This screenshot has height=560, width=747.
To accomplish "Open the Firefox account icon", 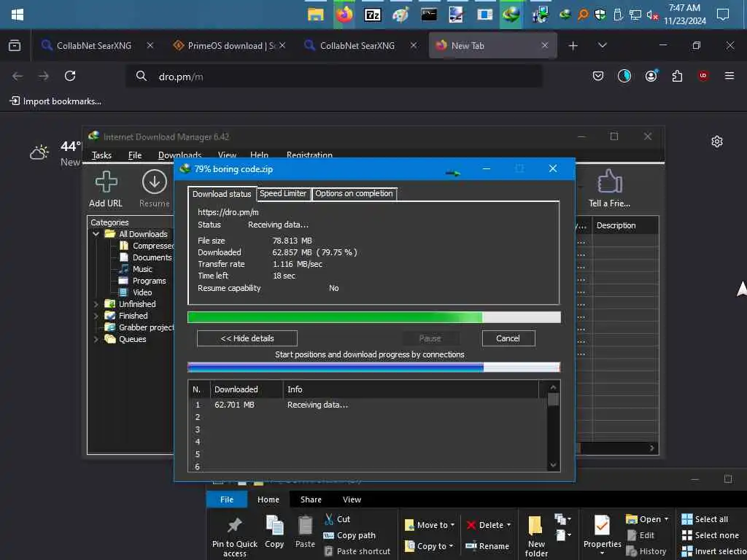I will click(x=651, y=76).
